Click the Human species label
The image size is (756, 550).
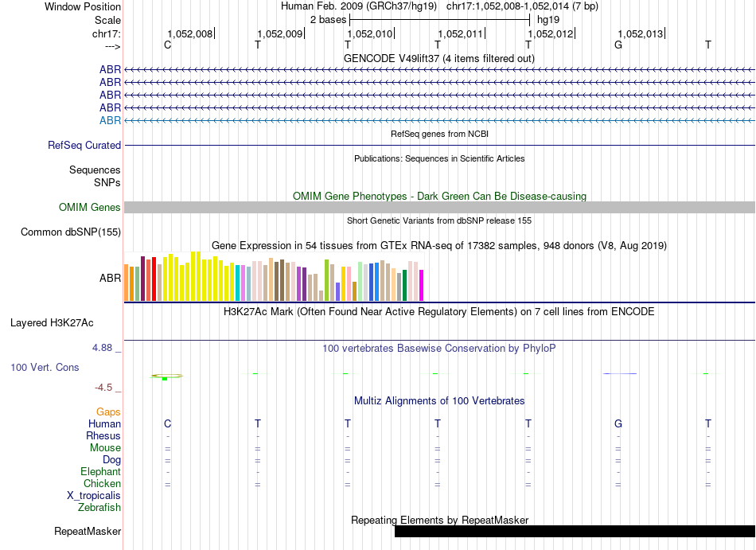coord(104,424)
